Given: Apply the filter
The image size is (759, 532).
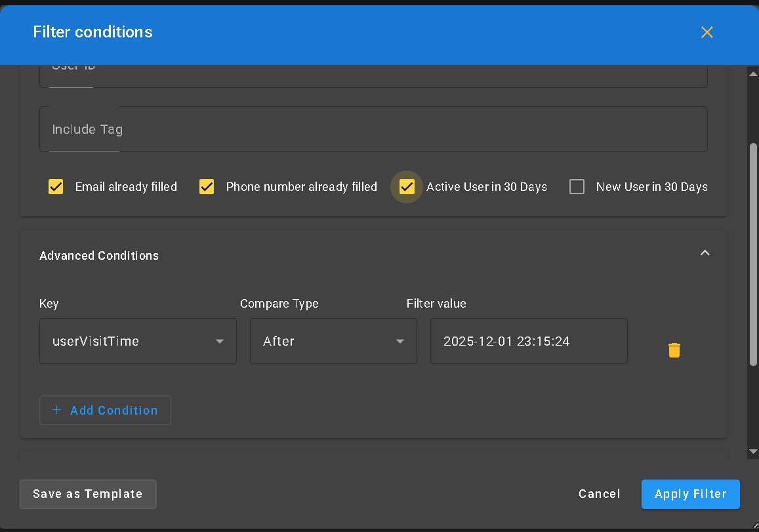Looking at the screenshot, I should click(690, 494).
